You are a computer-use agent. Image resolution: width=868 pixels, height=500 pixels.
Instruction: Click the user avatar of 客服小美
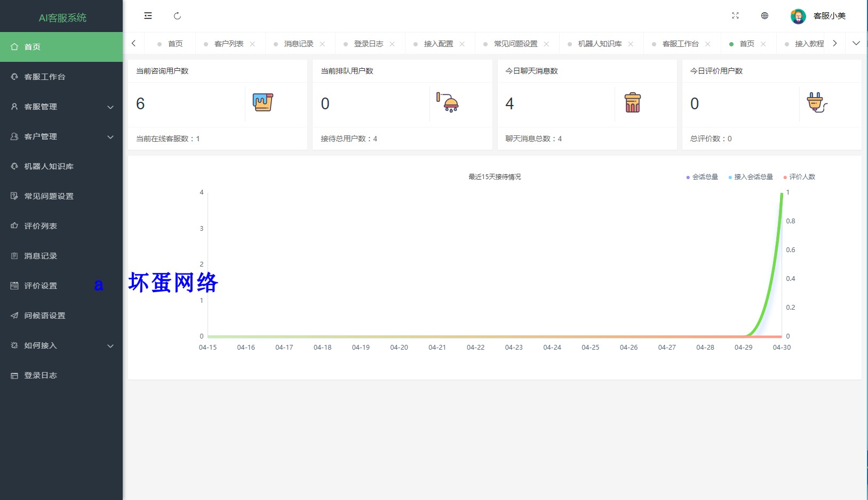(x=798, y=16)
